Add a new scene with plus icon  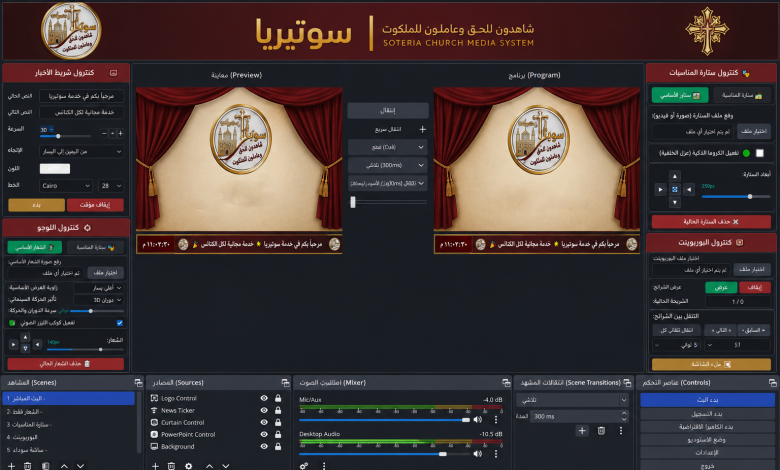pos(11,466)
